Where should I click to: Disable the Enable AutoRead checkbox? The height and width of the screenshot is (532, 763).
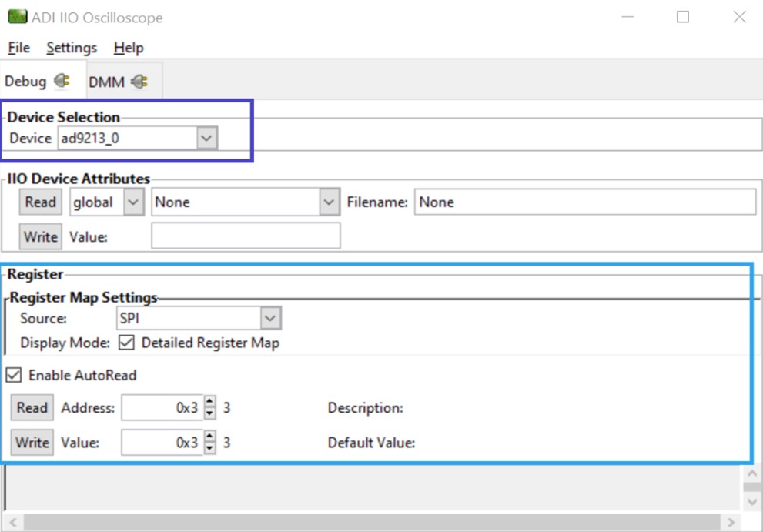tap(14, 375)
